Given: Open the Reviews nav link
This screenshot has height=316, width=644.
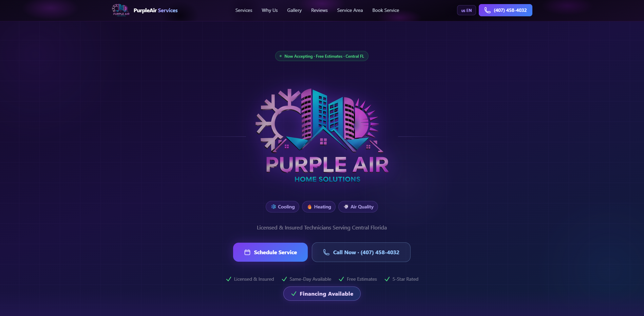Looking at the screenshot, I should [319, 10].
